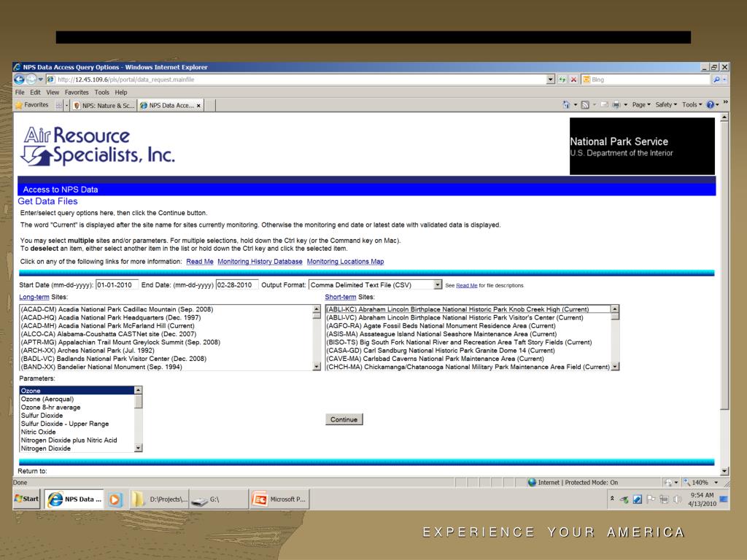The width and height of the screenshot is (747, 560).
Task: Click the Bing search box
Action: pos(646,79)
